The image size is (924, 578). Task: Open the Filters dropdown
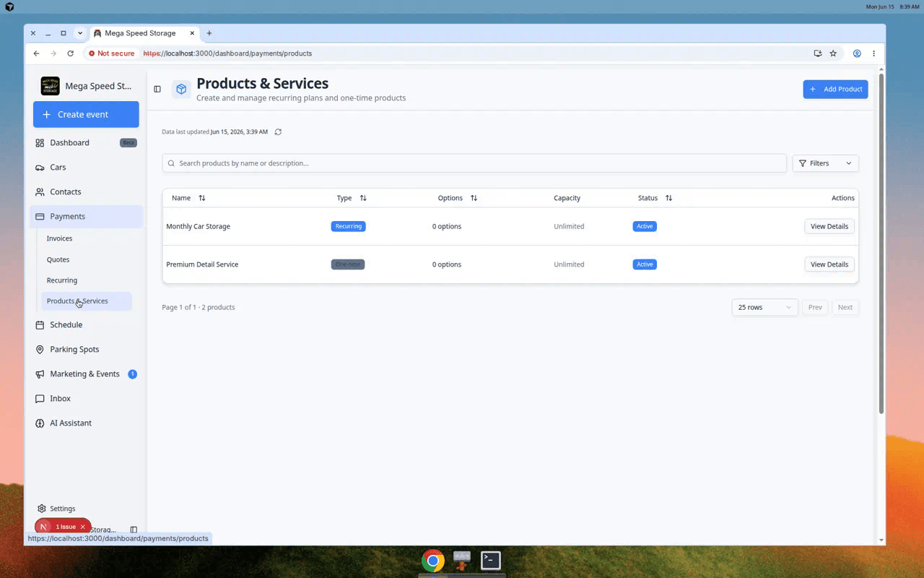coord(825,163)
